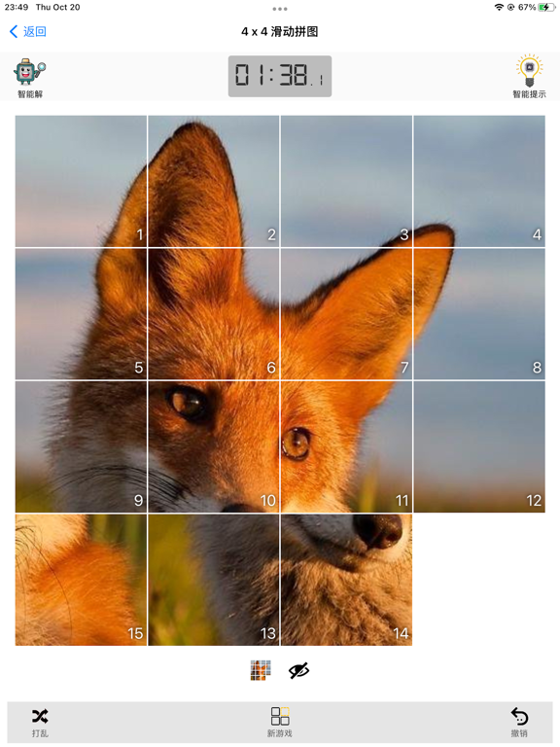The width and height of the screenshot is (560, 747).
Task: Slide tile 12 into empty slot
Action: 479,446
